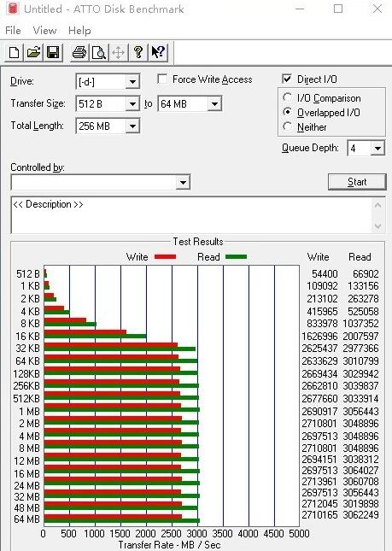Minimize the ATTO Disk Benchmark window

coord(300,9)
